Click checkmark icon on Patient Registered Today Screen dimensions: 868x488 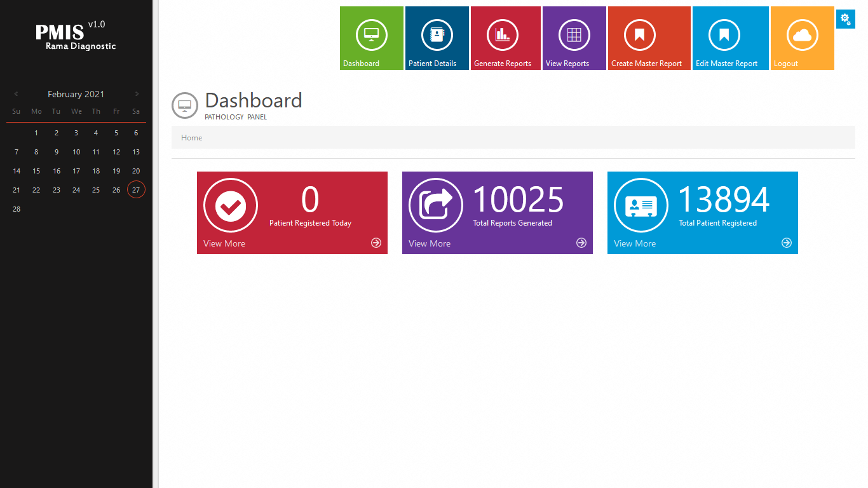(231, 206)
